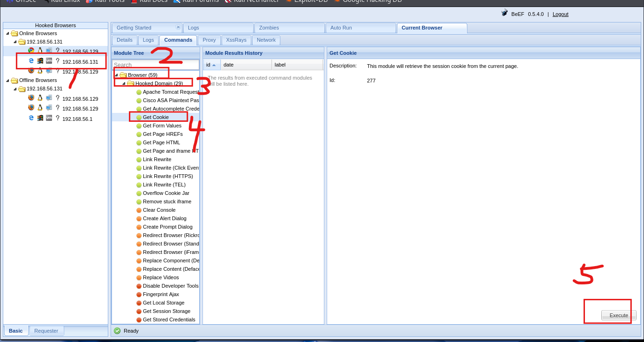
Task: Click VM icon in online 192.168.56.131 row
Action: 49,61
